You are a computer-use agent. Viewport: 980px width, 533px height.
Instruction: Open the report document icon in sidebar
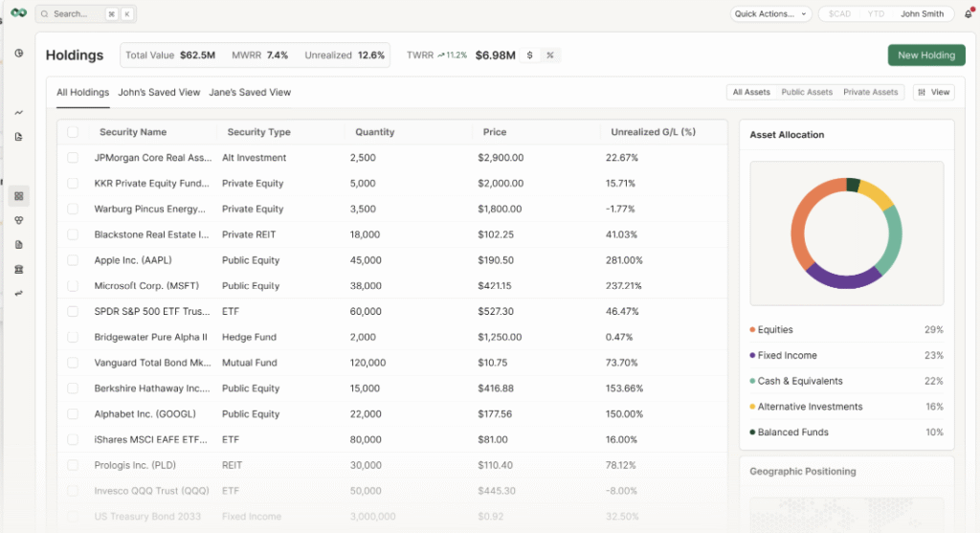click(19, 137)
